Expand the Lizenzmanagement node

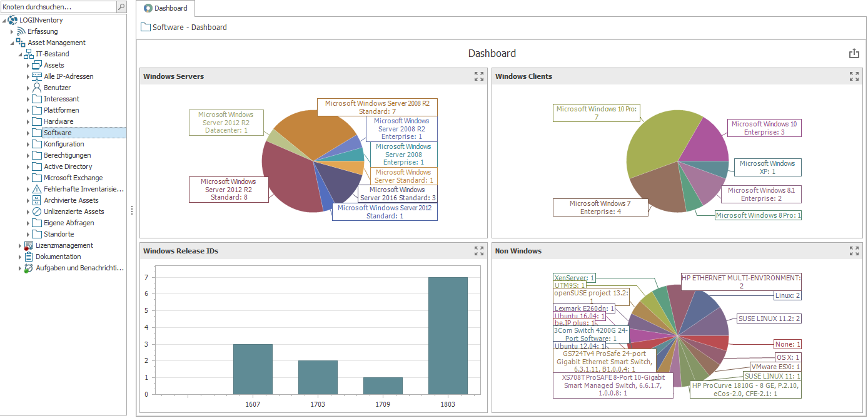(20, 245)
